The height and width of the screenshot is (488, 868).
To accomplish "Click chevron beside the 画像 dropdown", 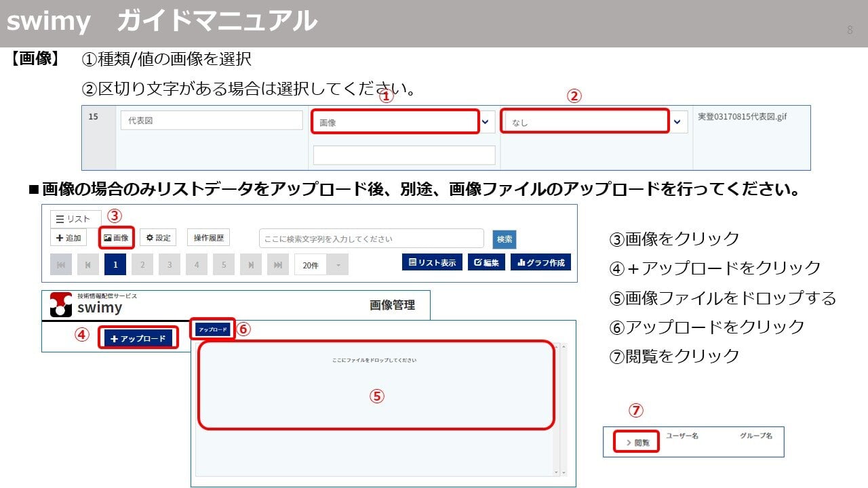I will 485,122.
